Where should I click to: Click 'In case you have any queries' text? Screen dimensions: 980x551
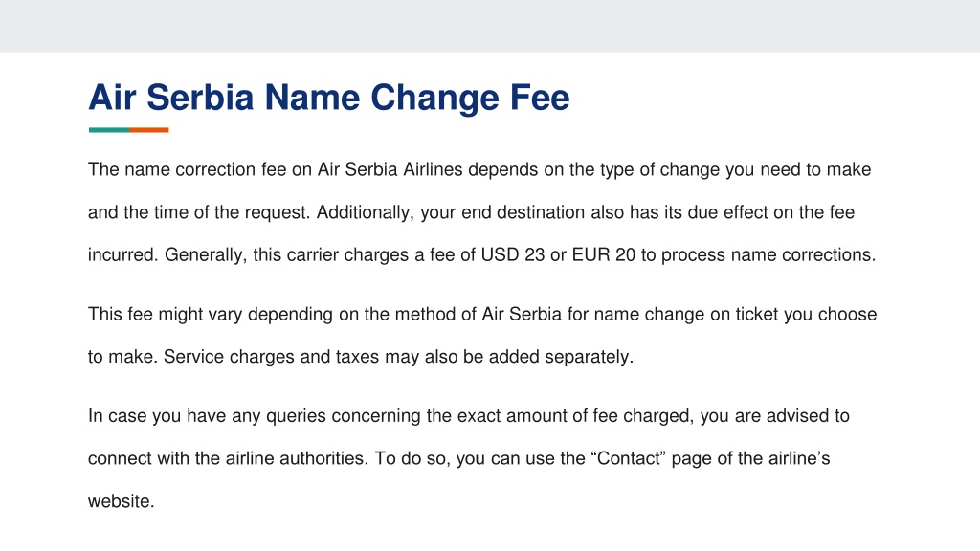[207, 416]
